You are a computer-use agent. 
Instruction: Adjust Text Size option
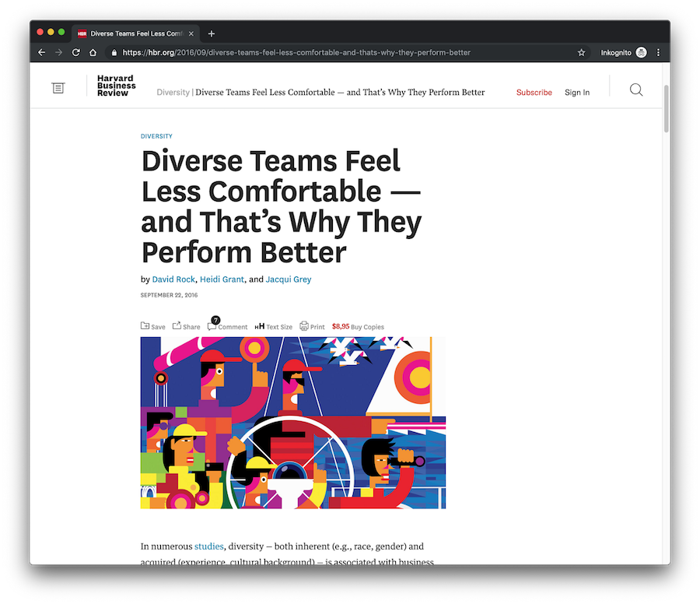[x=274, y=327]
